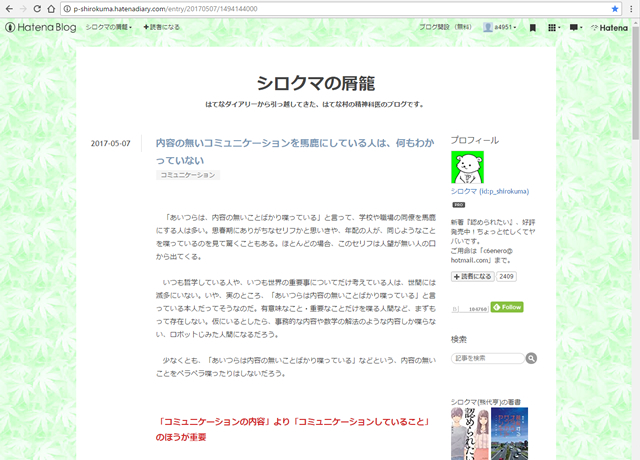Click the 認められたい book cover thumbnail
The height and width of the screenshot is (460, 640).
467,432
